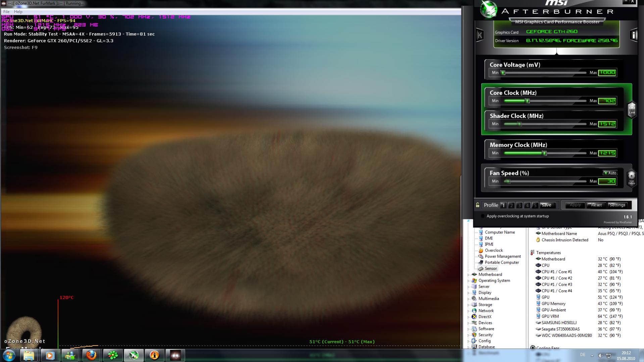Toggle the profile lock padlock icon
This screenshot has height=362, width=644.
[478, 205]
